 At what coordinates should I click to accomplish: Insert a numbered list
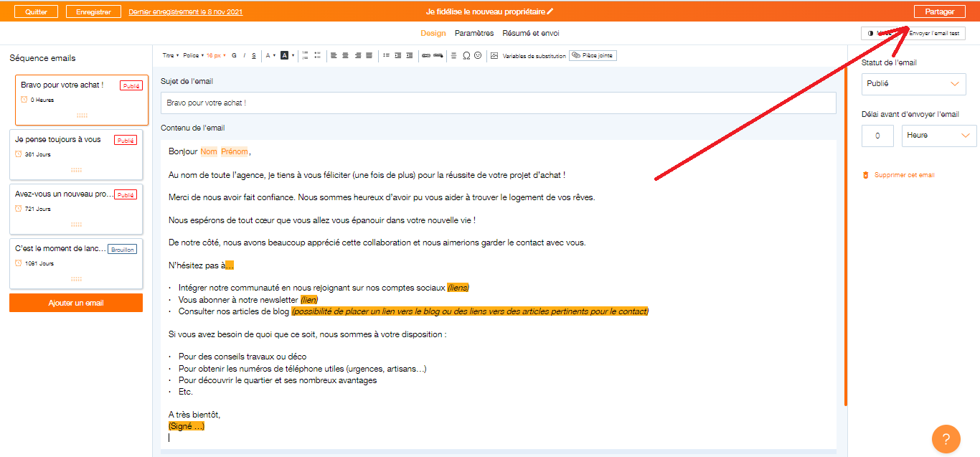pyautogui.click(x=305, y=55)
